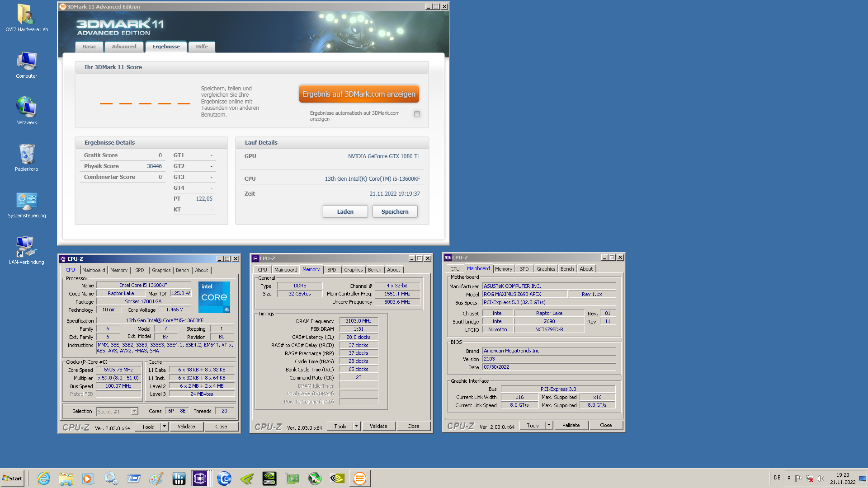Toggle automatic results display on 3DMark.com checkbox
Screen dimensions: 868x488
[417, 114]
